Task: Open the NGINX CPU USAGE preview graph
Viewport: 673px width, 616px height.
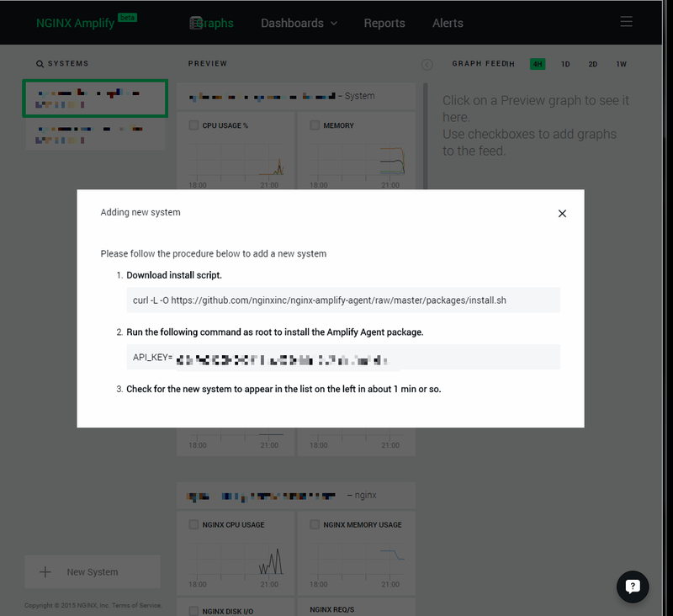Action: [236, 553]
